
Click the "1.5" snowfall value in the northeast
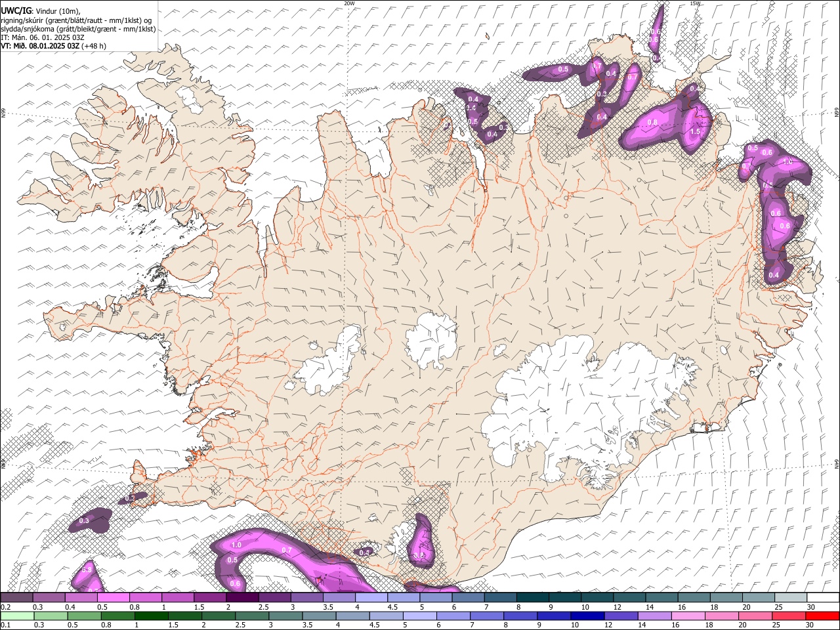pyautogui.click(x=695, y=131)
